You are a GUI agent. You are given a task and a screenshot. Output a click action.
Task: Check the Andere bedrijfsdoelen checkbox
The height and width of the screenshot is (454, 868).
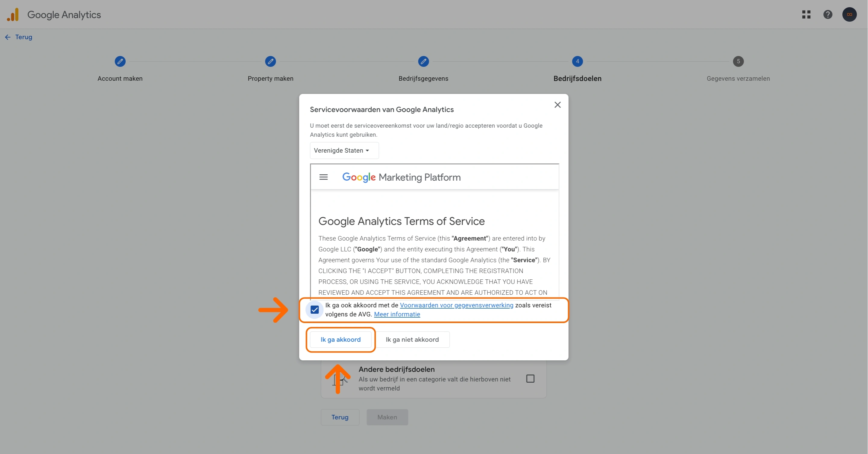[530, 379]
